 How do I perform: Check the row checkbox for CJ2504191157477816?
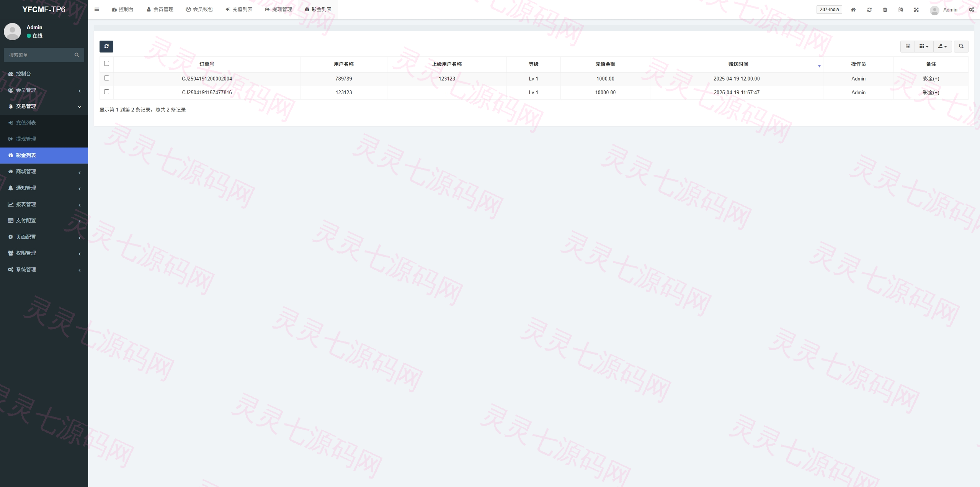coord(106,92)
